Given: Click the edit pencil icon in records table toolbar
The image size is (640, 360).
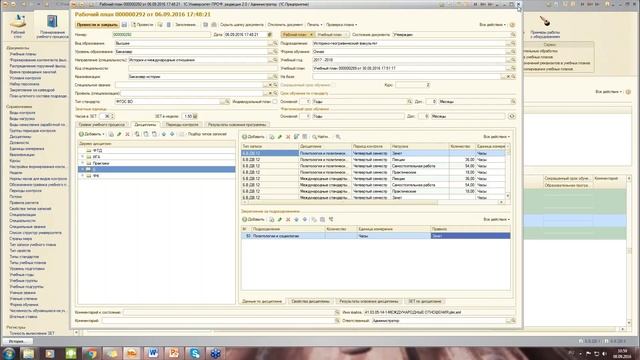Looking at the screenshot, I should pos(280,137).
